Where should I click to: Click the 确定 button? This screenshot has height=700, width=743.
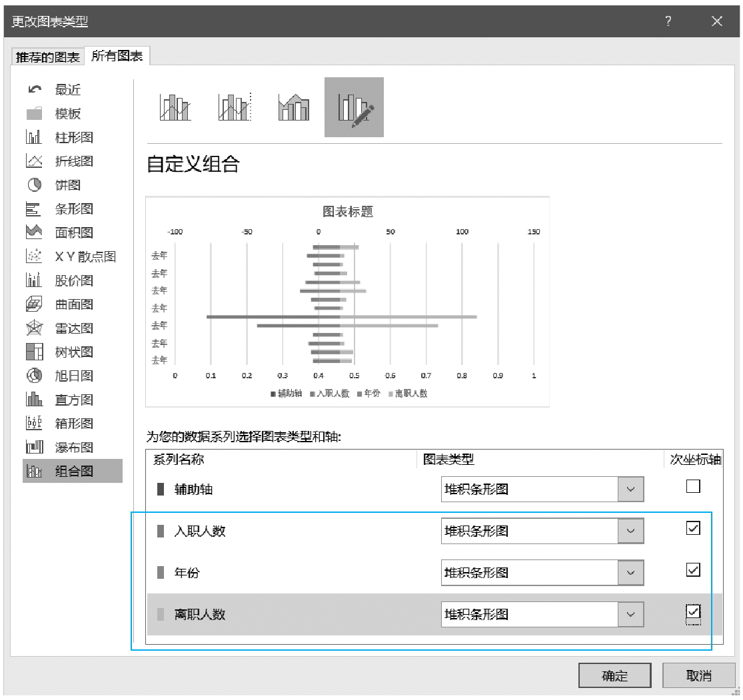(x=614, y=675)
